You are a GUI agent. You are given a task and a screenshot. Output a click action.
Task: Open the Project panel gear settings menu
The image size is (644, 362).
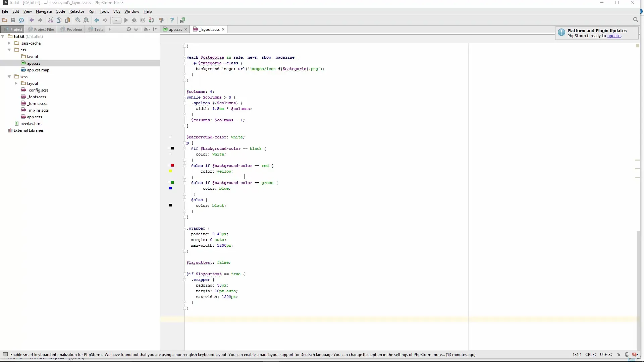coord(147,29)
